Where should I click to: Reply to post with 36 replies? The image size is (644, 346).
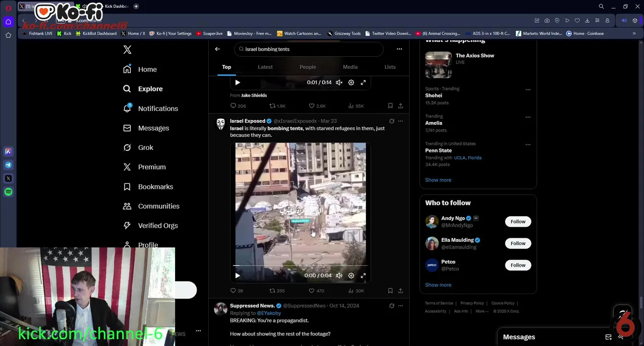coord(237,291)
